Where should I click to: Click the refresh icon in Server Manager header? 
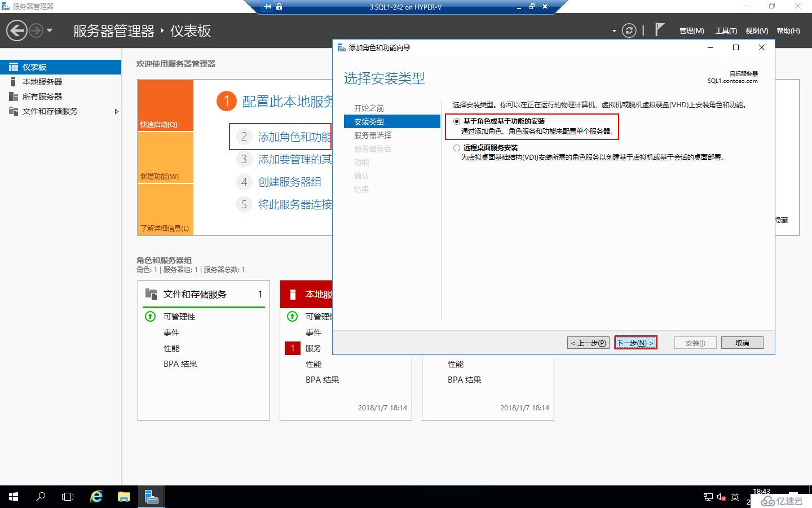(x=629, y=30)
